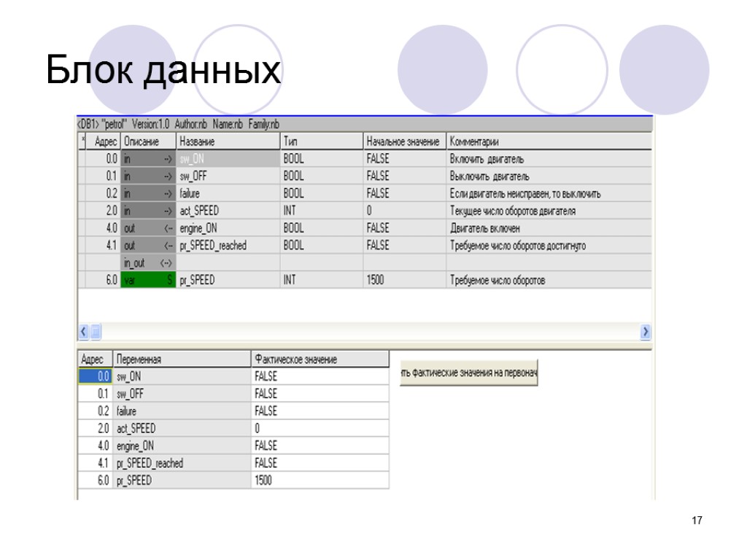Click pr_SPEED_reached name cell in upper table
Image resolution: width=747 pixels, height=560 pixels.
228,245
